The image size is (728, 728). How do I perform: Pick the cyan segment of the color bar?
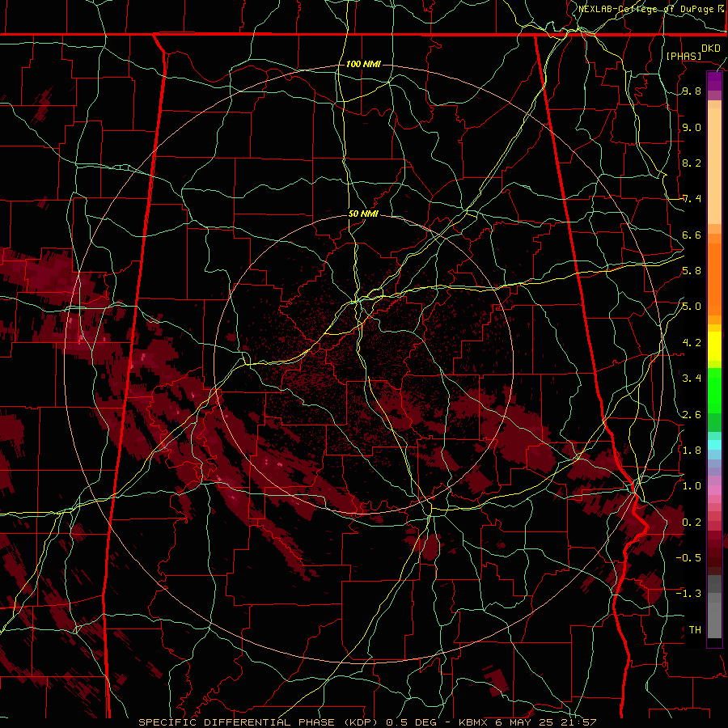[714, 445]
